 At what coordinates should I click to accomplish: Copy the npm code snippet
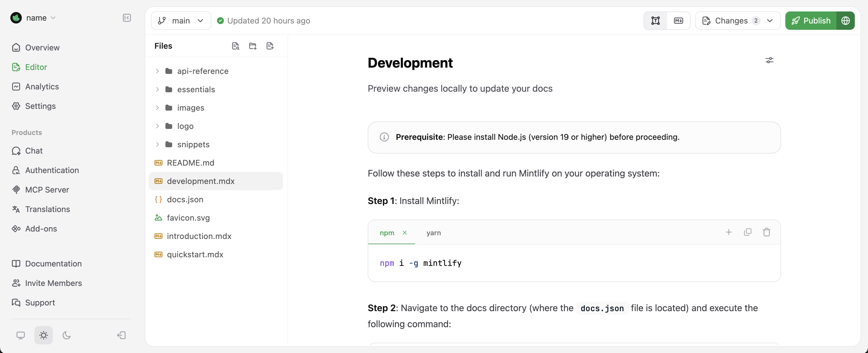click(748, 232)
